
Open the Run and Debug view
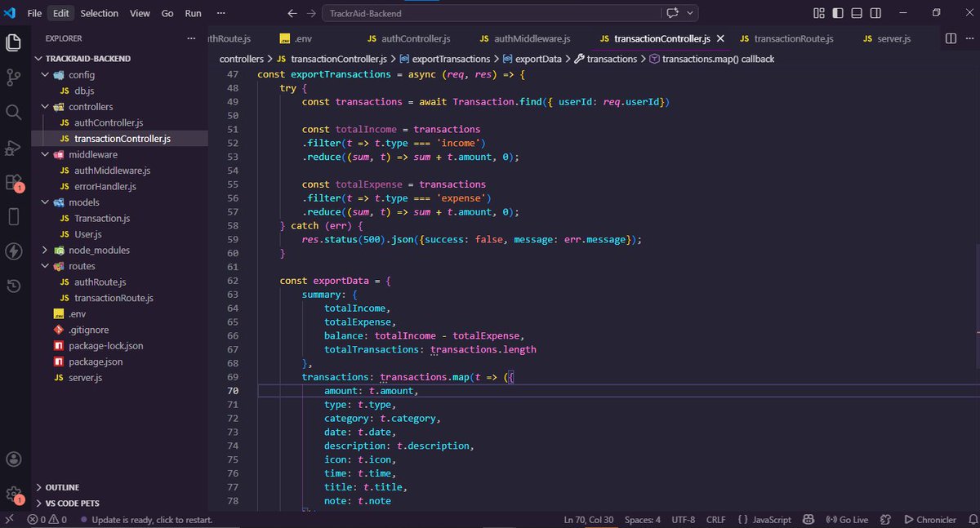pos(13,147)
